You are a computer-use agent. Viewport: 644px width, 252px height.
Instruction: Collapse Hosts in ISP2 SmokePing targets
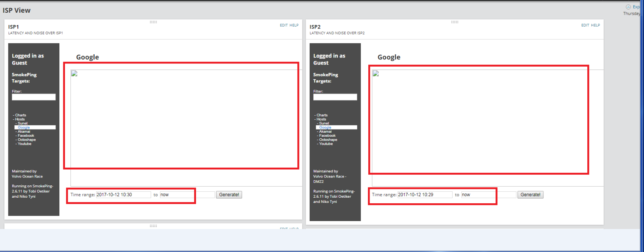[x=321, y=119]
